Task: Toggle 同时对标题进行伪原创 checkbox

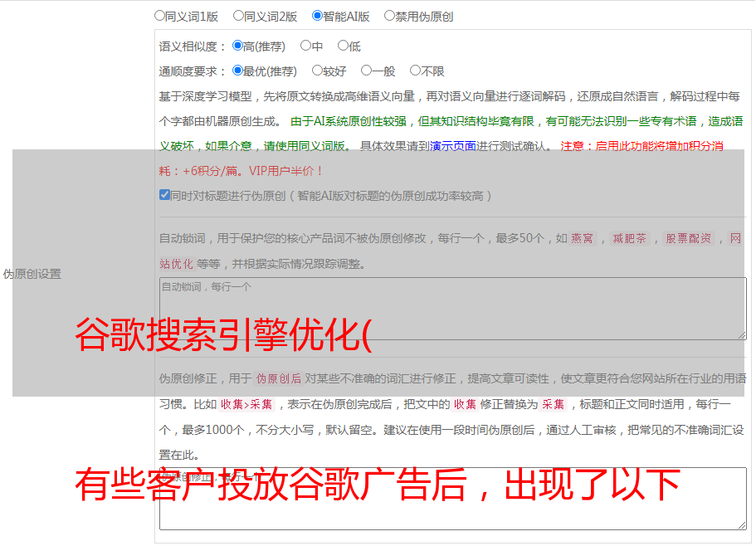Action: [164, 195]
